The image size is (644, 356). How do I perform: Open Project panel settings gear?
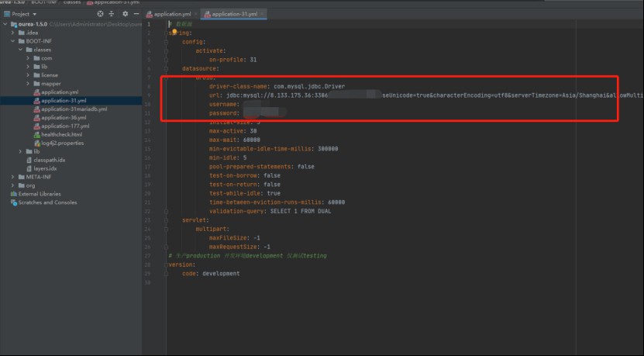(x=125, y=14)
